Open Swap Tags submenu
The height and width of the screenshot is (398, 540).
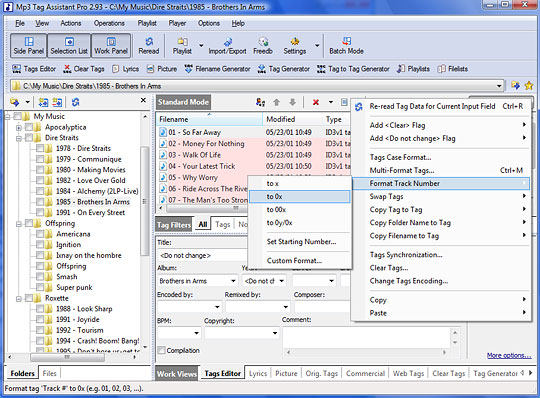pyautogui.click(x=442, y=197)
